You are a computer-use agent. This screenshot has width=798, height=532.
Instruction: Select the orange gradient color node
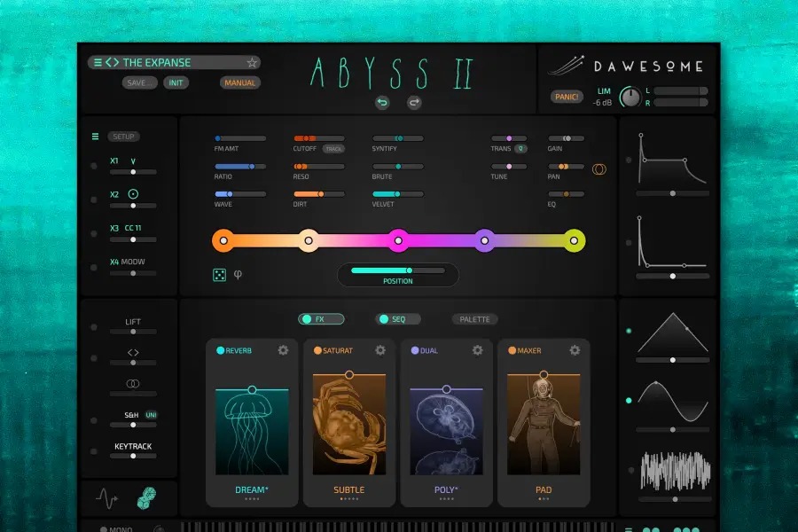point(223,241)
